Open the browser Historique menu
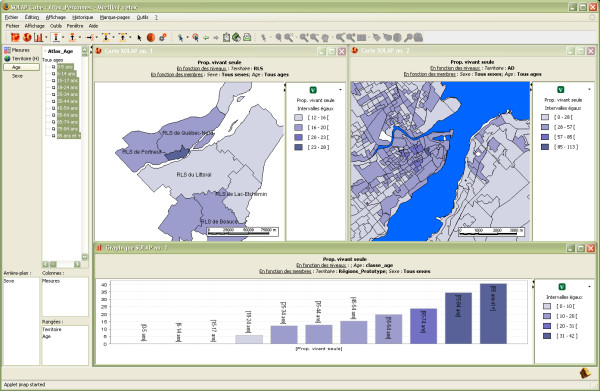Viewport: 600px width, 391px height. click(83, 17)
